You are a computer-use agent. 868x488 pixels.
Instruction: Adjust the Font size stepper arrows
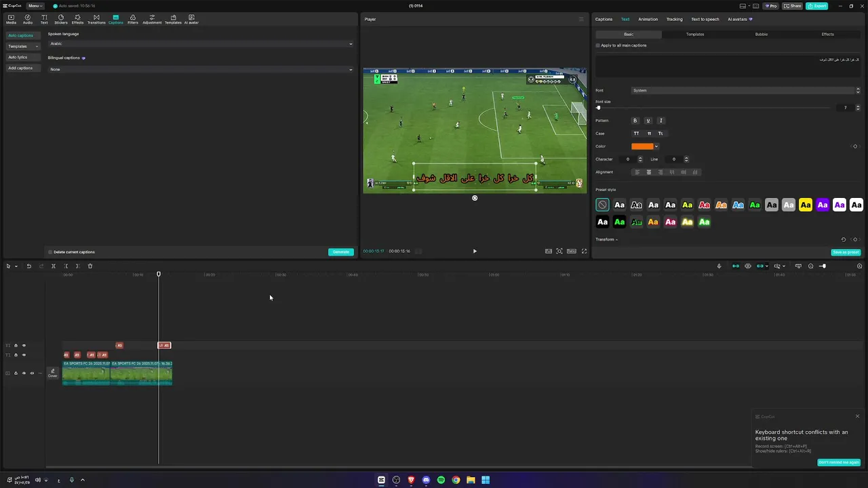tap(858, 108)
